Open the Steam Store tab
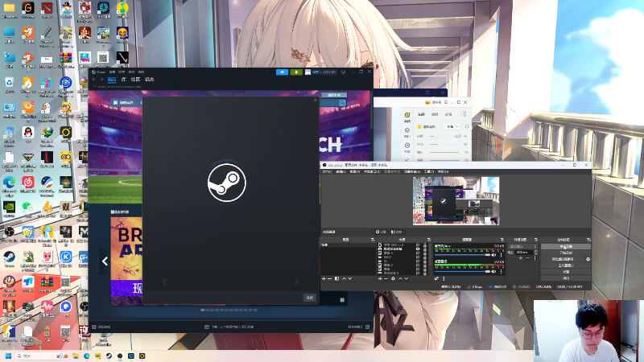 (x=112, y=79)
